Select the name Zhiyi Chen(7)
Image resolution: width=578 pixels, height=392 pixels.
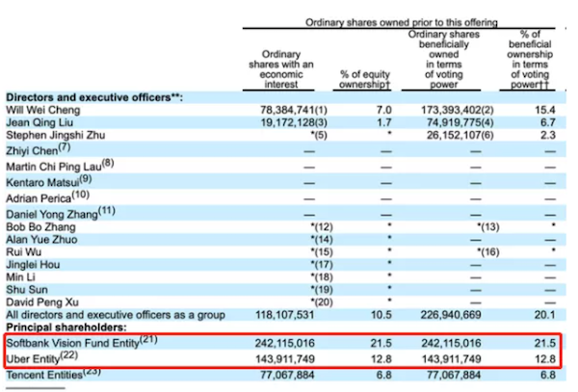[x=39, y=149]
